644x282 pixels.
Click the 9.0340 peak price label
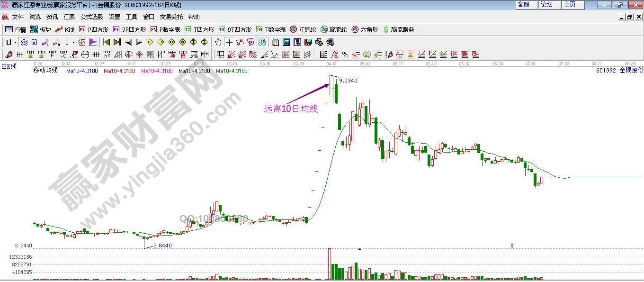[348, 81]
